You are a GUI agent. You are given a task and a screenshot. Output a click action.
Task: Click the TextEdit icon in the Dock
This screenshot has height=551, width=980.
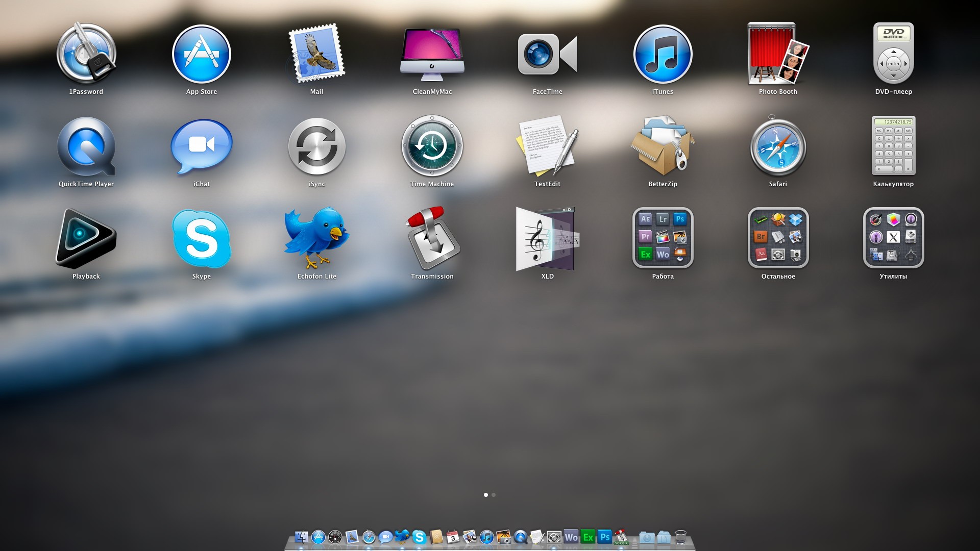click(537, 537)
